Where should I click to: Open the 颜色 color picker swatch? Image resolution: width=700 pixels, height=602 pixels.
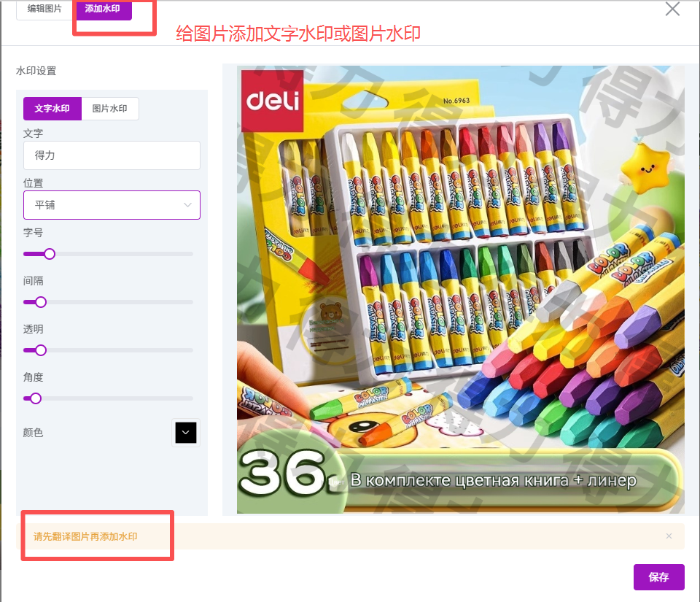click(x=186, y=432)
